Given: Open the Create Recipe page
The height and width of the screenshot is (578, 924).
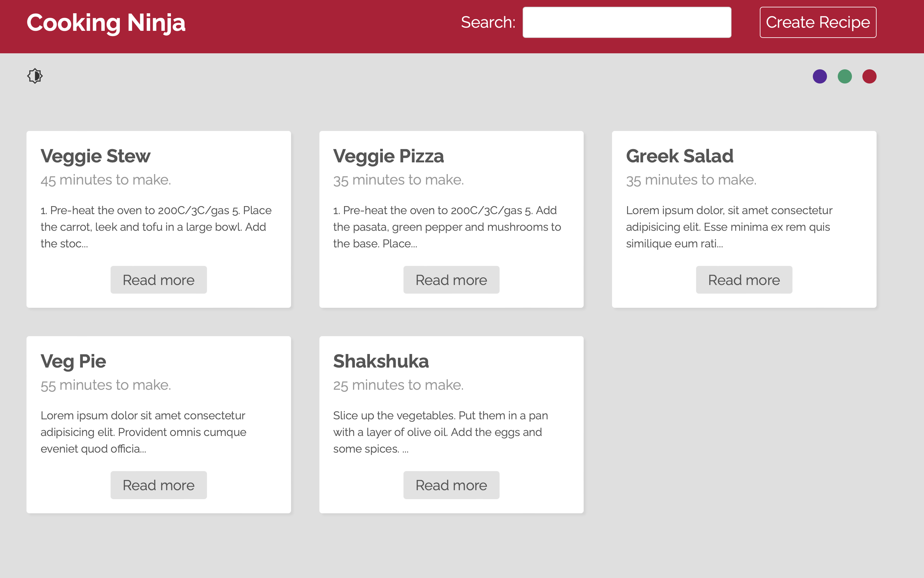Looking at the screenshot, I should point(818,22).
